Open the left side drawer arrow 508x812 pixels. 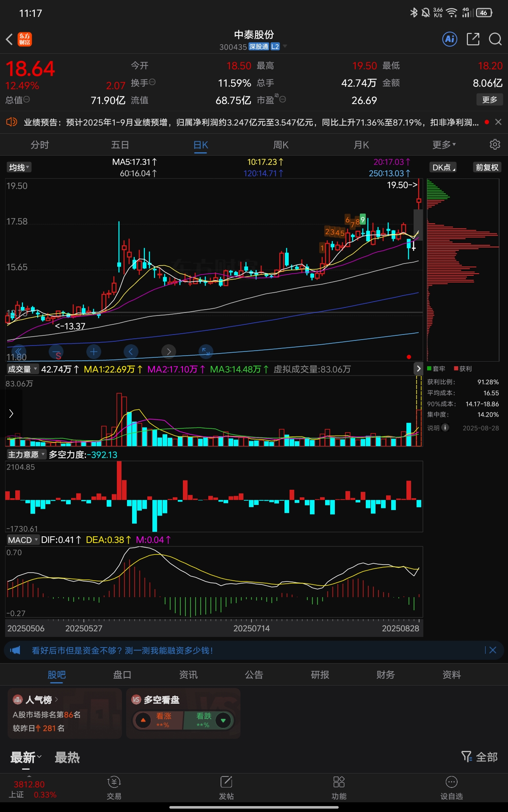[x=11, y=414]
